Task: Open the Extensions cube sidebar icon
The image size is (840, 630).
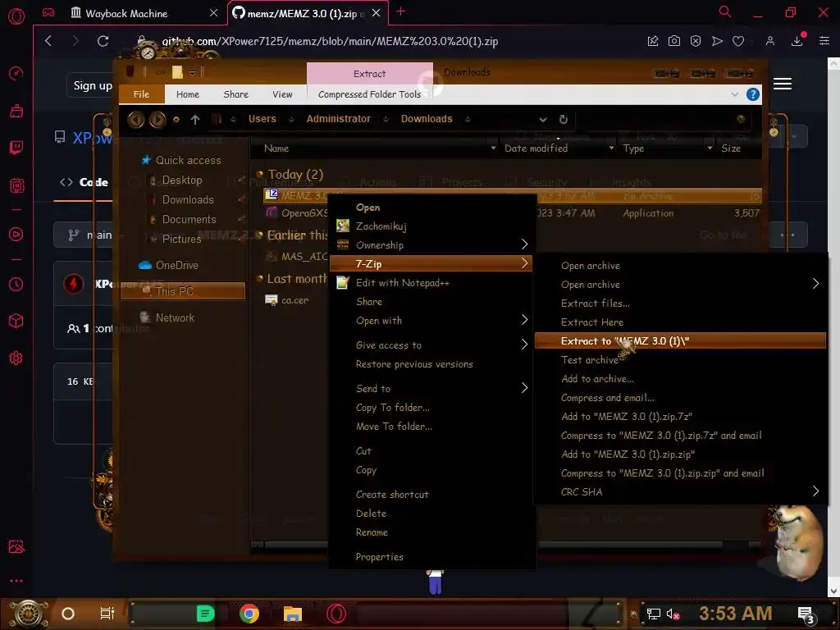Action: 16,321
